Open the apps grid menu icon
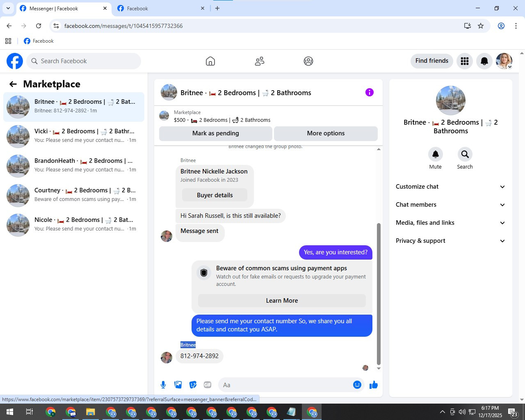 465,61
